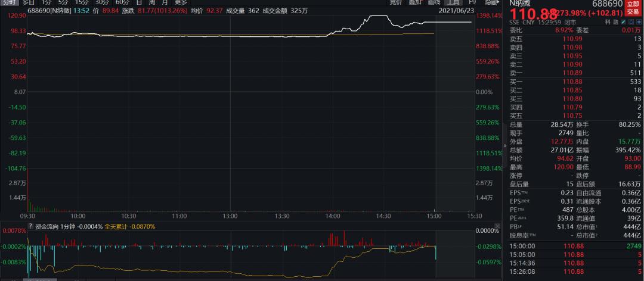Collapse the right quote panel with the arrow
This screenshot has width=644, height=281.
(x=505, y=145)
